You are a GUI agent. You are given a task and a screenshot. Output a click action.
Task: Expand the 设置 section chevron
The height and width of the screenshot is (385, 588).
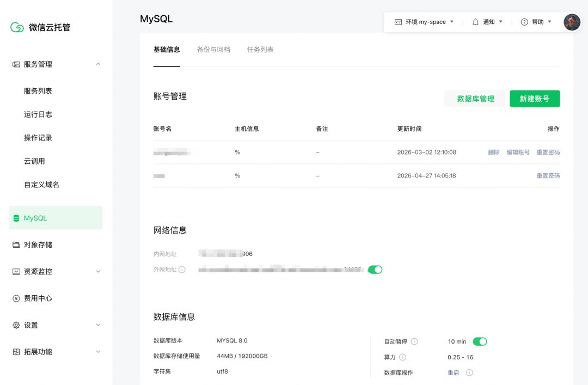click(98, 325)
